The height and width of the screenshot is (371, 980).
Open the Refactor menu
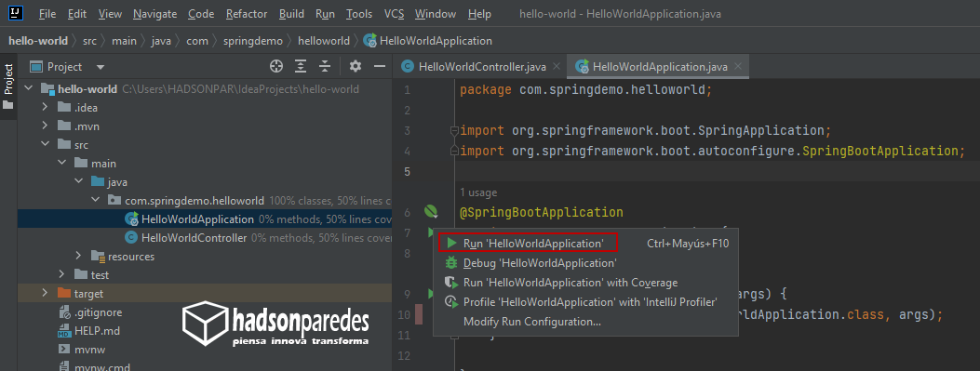(x=247, y=14)
